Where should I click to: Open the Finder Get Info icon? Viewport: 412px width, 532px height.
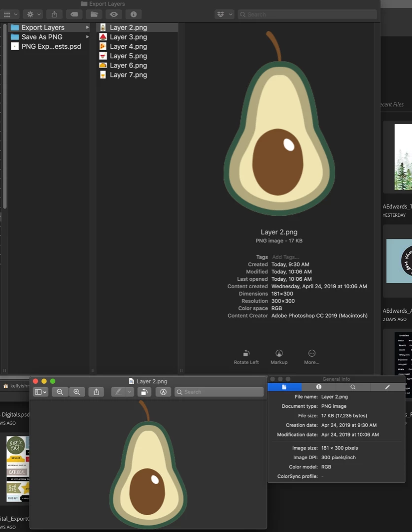click(x=134, y=14)
